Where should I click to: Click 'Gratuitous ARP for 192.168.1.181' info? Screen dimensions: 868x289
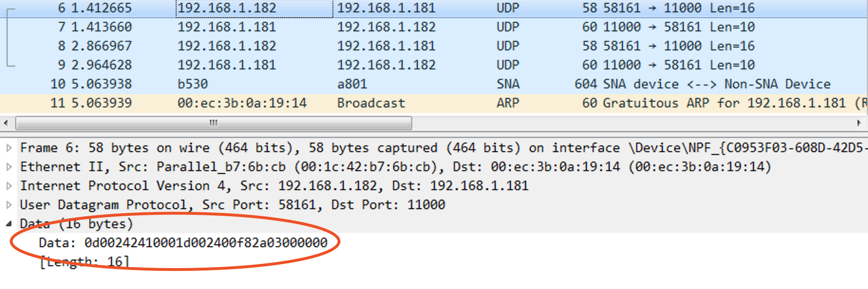[725, 103]
